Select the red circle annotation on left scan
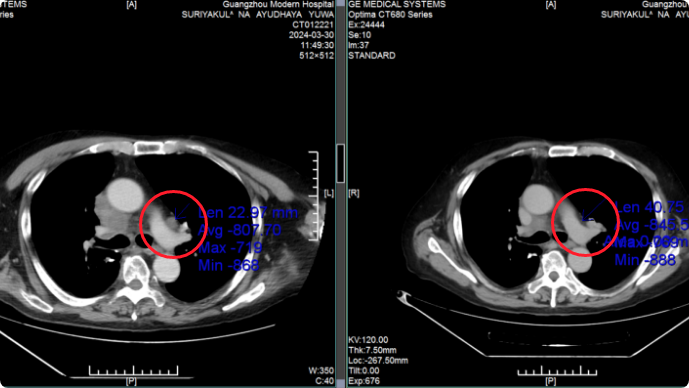The width and height of the screenshot is (689, 388). pyautogui.click(x=173, y=224)
